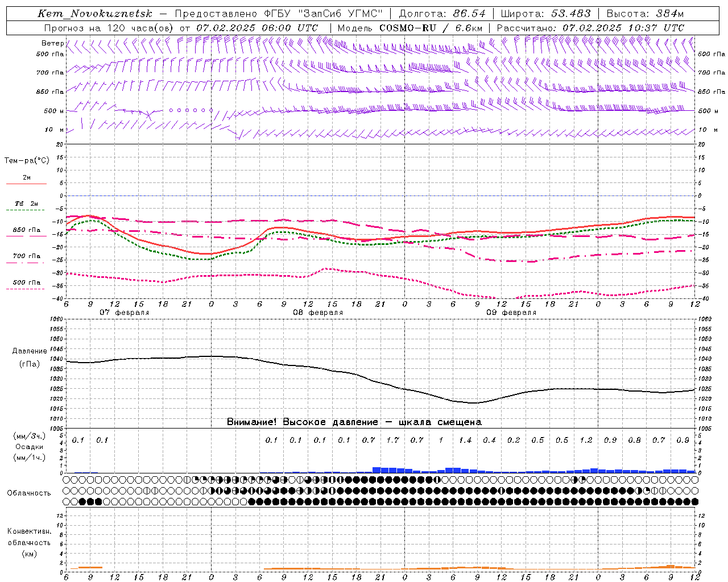Select the 3-hour precipitation value 0.2
This screenshot has width=728, height=582.
click(x=514, y=440)
